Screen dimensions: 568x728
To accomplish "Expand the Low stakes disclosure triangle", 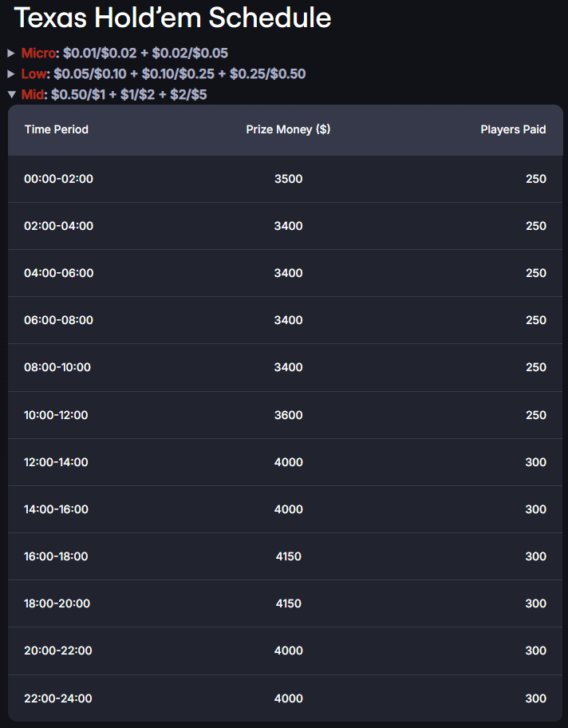I will tap(11, 74).
